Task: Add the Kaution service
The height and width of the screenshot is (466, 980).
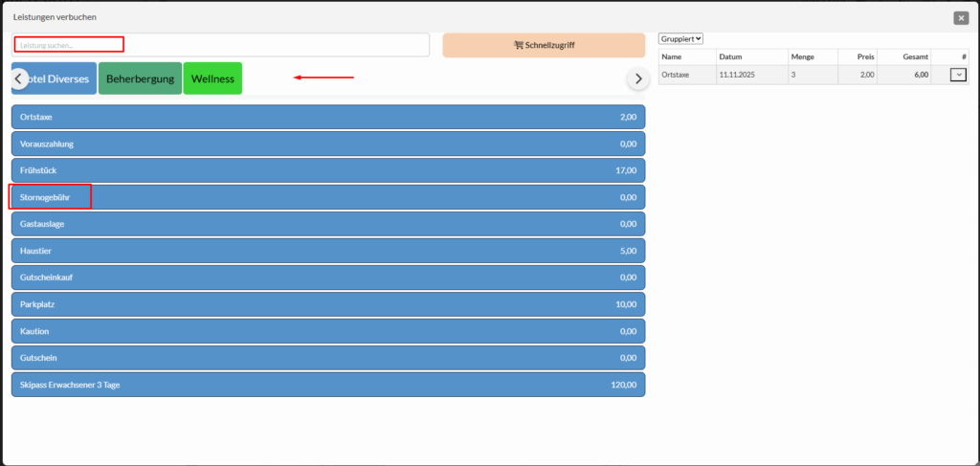Action: [x=327, y=331]
